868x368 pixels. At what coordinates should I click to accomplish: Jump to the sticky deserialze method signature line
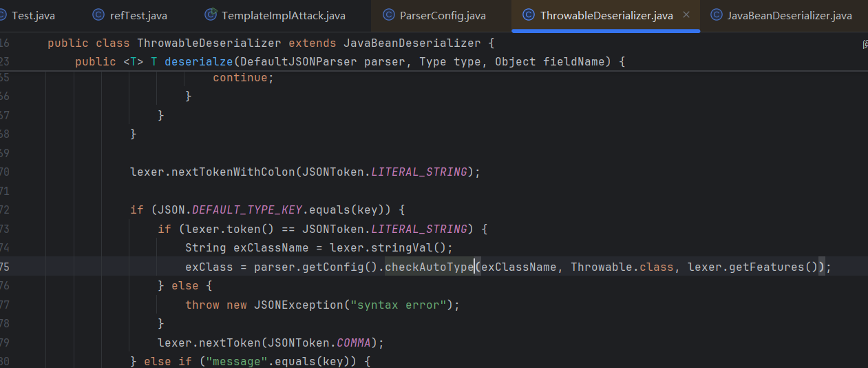pyautogui.click(x=350, y=61)
